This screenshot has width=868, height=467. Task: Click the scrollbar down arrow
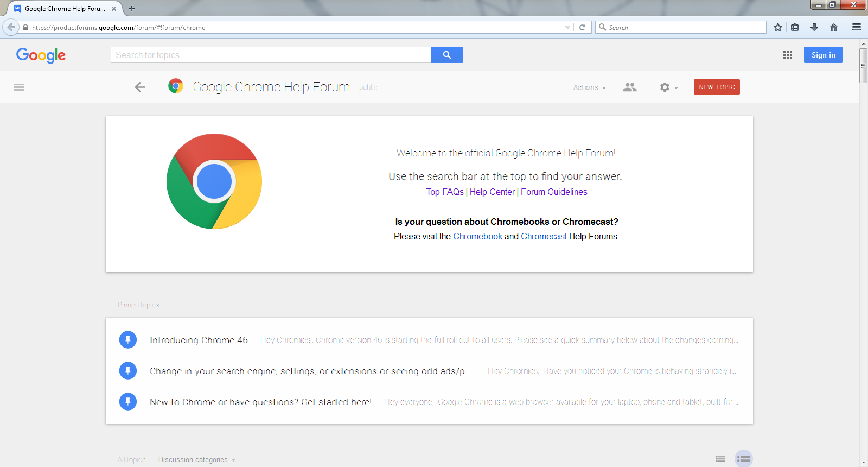[863, 462]
